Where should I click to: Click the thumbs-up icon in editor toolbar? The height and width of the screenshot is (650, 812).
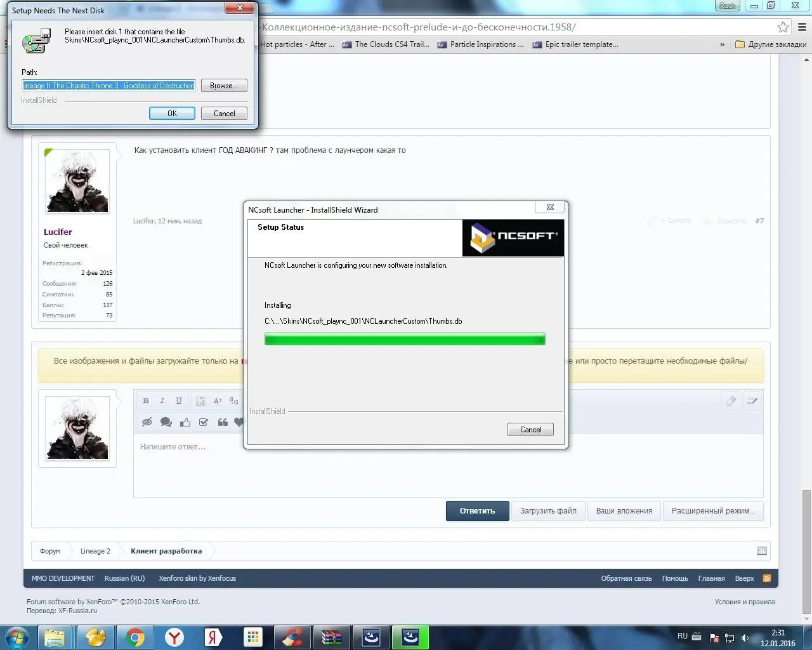[185, 422]
